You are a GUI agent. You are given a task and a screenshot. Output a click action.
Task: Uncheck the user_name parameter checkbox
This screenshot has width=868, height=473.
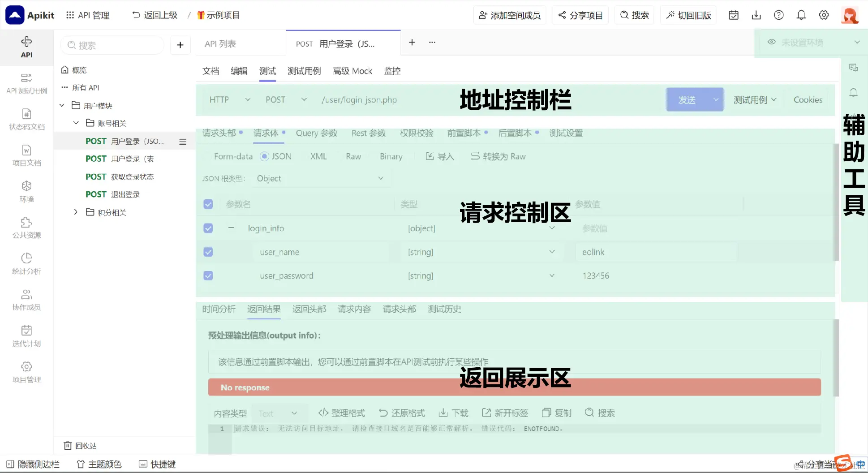pos(208,252)
